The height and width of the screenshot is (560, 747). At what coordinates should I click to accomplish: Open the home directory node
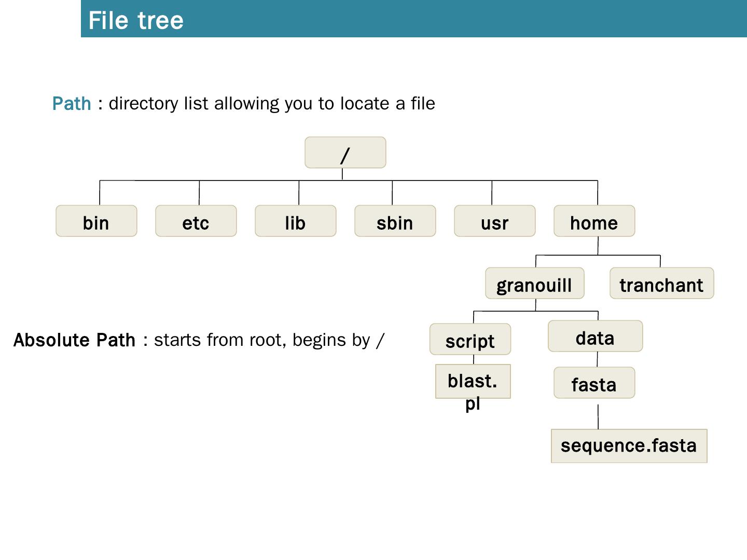(x=594, y=221)
